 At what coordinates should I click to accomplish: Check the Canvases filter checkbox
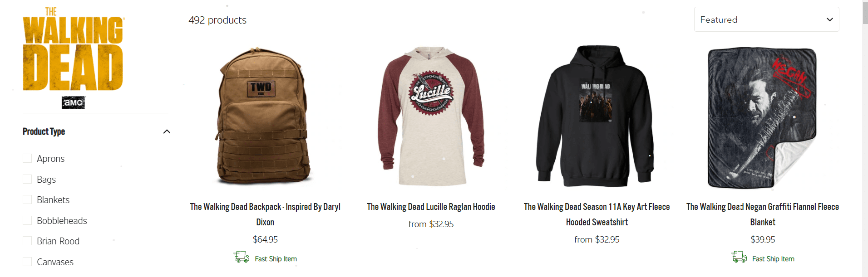(x=27, y=262)
